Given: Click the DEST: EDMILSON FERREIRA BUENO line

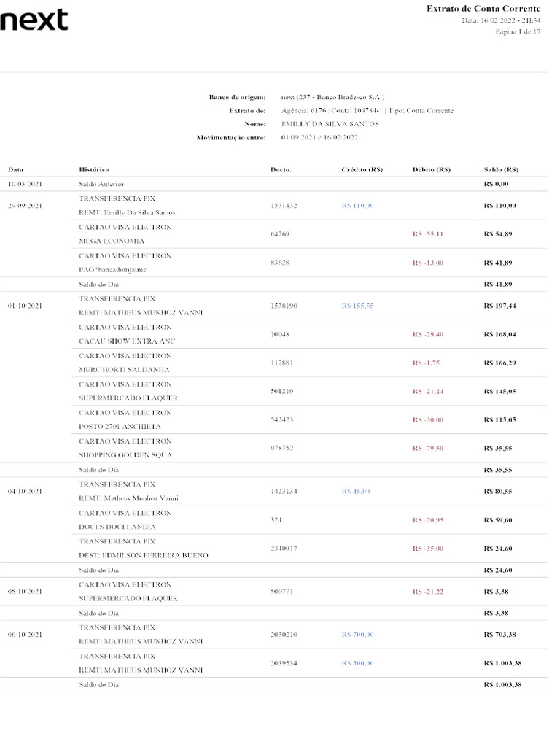Looking at the screenshot, I should pos(144,555).
